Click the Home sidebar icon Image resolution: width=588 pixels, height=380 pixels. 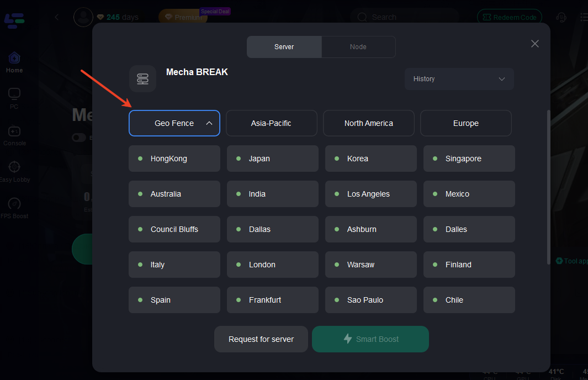14,58
